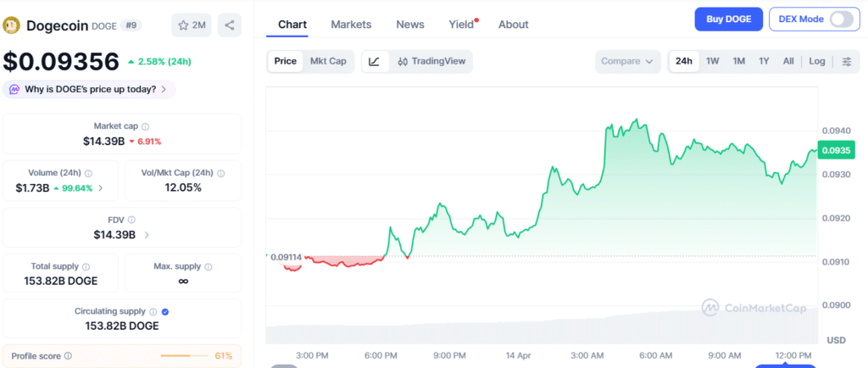The height and width of the screenshot is (368, 868).
Task: Select the Mkt Cap chart toggle
Action: 328,61
